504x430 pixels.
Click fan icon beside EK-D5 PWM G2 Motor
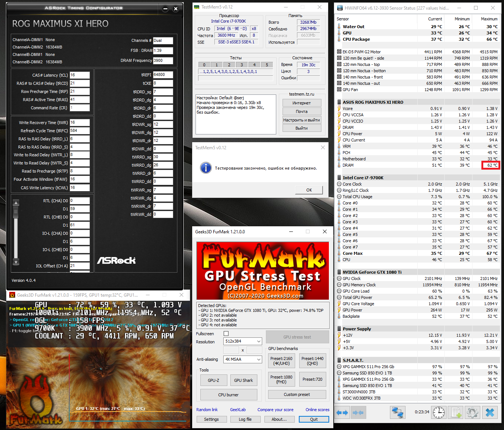(339, 52)
